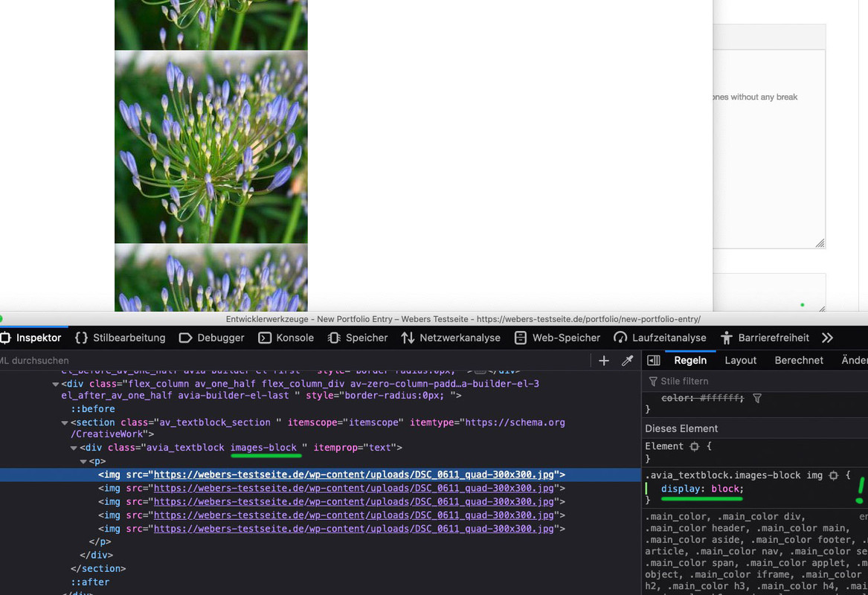The image size is (868, 595).
Task: Switch to the Konsole tab
Action: pyautogui.click(x=286, y=338)
